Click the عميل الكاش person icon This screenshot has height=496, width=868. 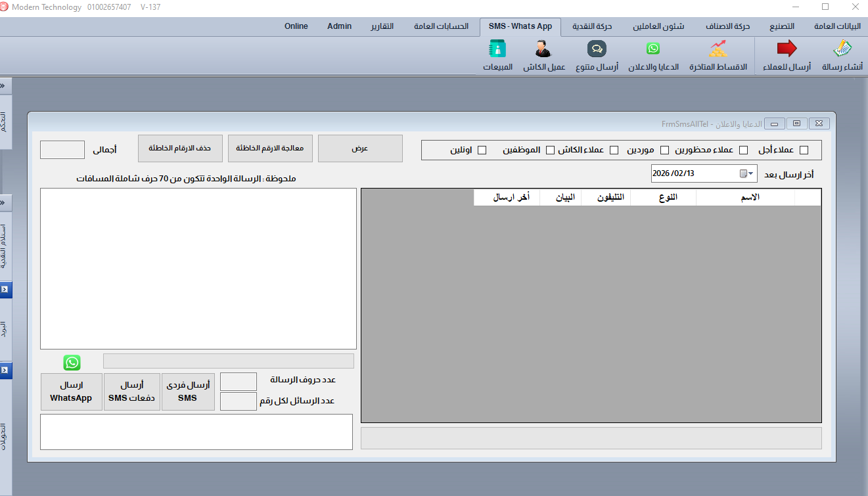point(543,49)
